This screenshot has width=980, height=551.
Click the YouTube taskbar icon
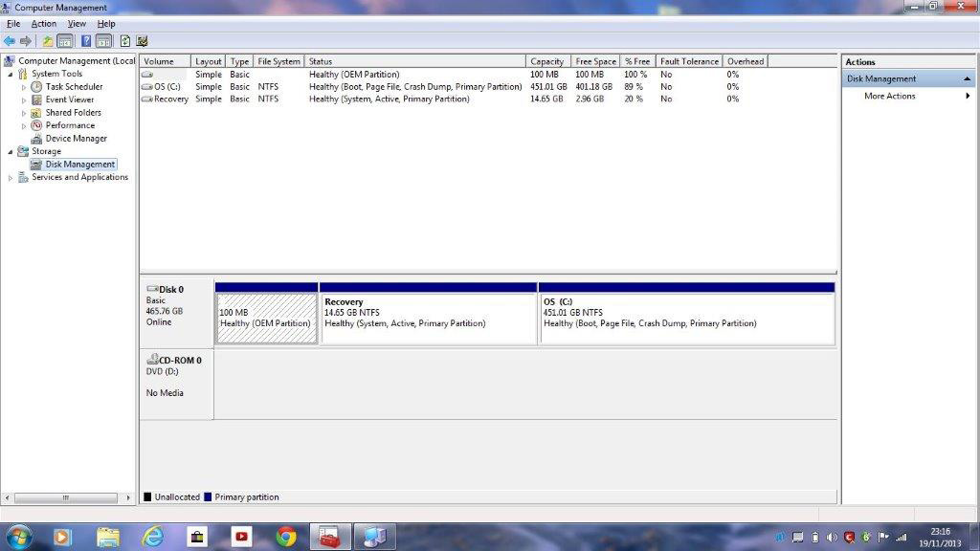pos(241,537)
